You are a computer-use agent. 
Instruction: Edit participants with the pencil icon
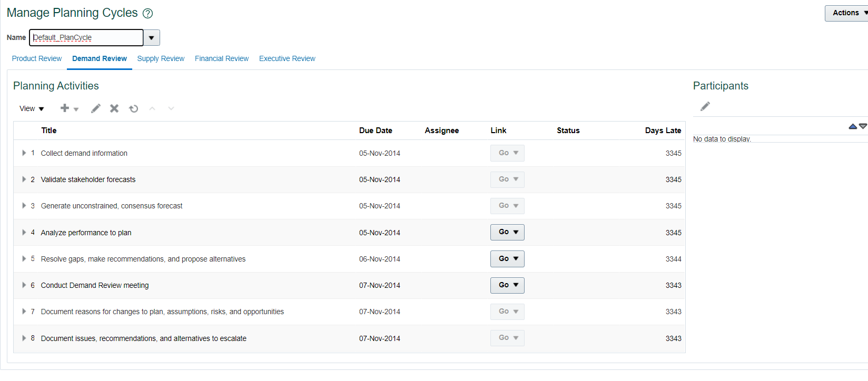(x=705, y=106)
